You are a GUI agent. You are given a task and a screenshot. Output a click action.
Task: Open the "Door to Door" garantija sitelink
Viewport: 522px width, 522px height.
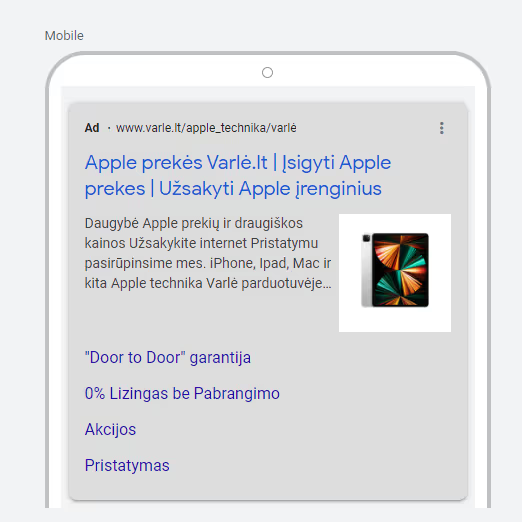pos(168,357)
